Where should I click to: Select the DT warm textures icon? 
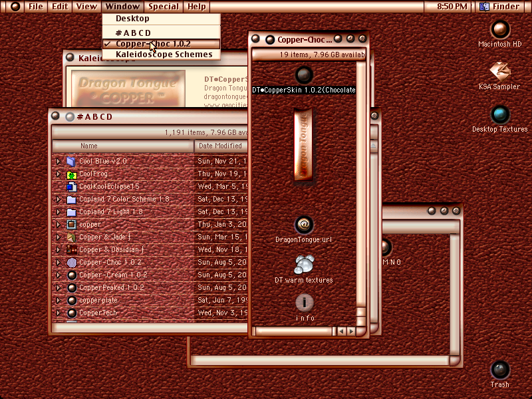pyautogui.click(x=304, y=265)
